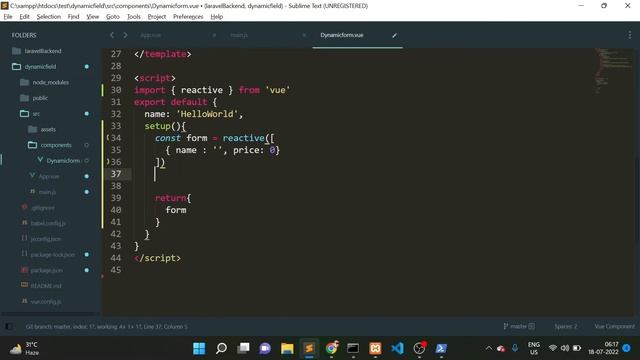
Task: Click the fold marker at line 34
Action: 108,138
